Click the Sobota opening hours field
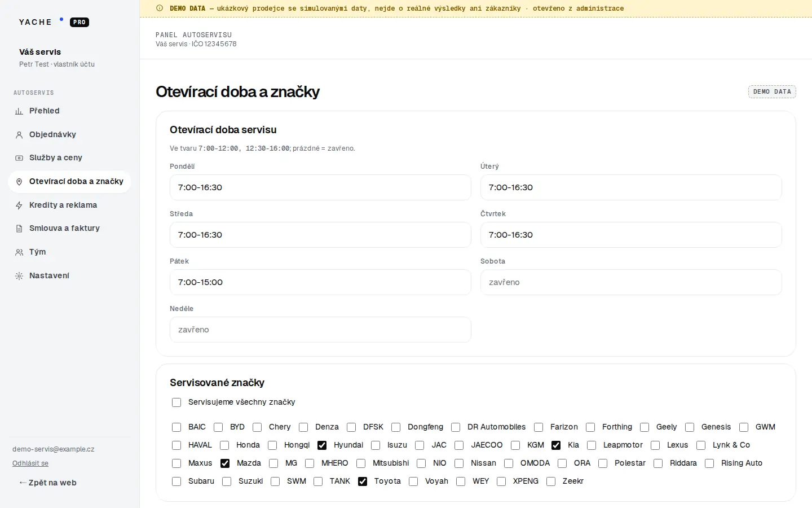Viewport: 812px width, 508px height. [631, 282]
